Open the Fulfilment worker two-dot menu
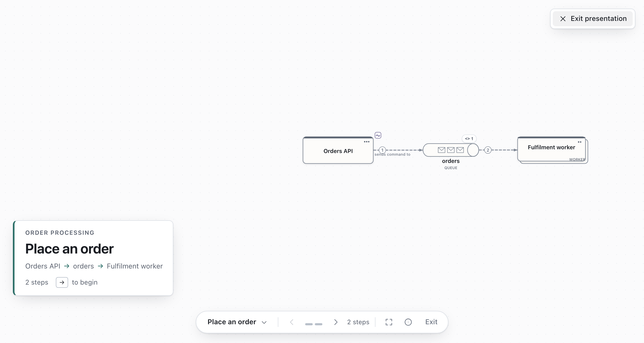Viewport: 644px width, 343px height. pos(580,142)
